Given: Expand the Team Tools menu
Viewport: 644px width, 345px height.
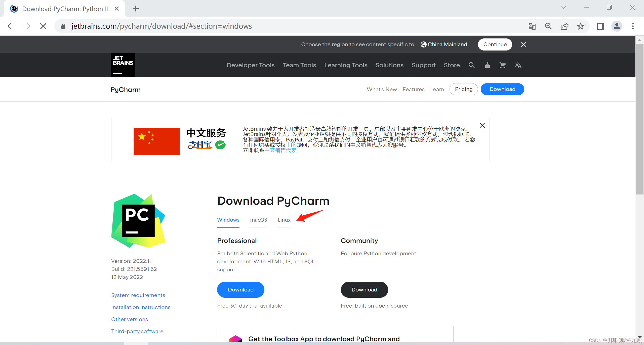Looking at the screenshot, I should point(299,65).
